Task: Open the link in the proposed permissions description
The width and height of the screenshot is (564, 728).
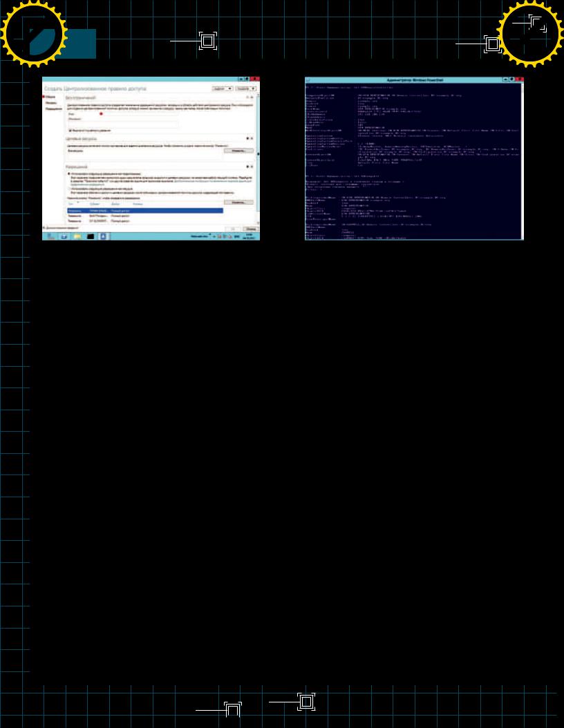Action: coord(213,181)
